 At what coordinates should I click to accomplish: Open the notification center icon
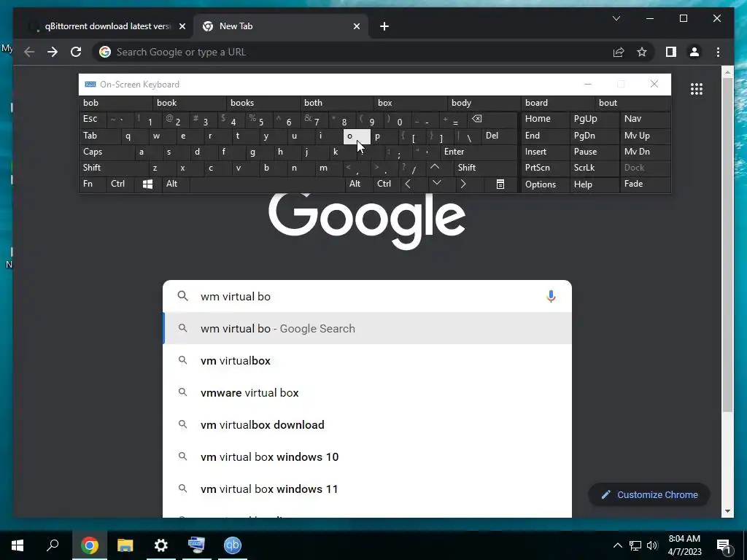click(x=724, y=545)
